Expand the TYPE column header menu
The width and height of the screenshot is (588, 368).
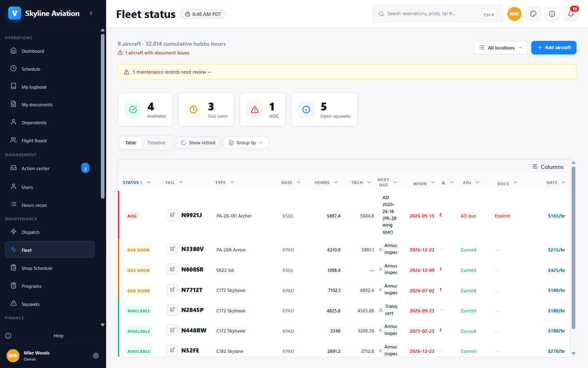pyautogui.click(x=232, y=182)
